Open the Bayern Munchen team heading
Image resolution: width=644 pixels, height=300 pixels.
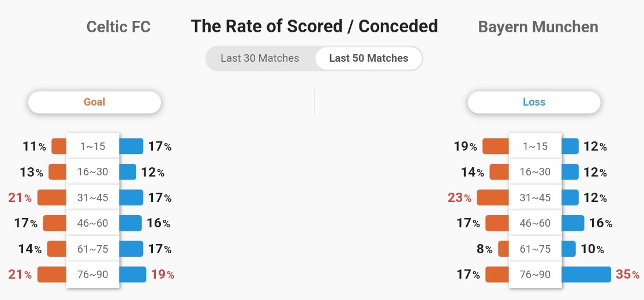(538, 27)
